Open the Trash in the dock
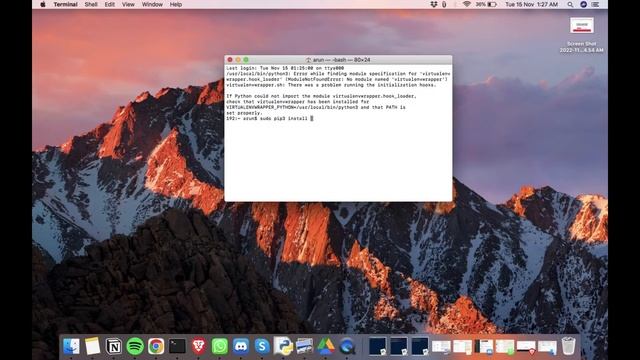Image resolution: width=640 pixels, height=360 pixels. (568, 346)
